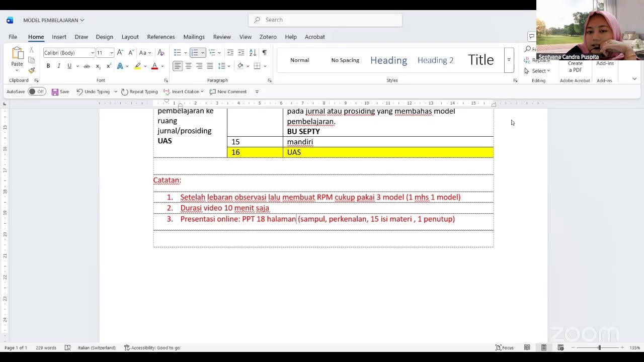The height and width of the screenshot is (362, 644).
Task: Justify the paragraph text
Action: [210, 66]
